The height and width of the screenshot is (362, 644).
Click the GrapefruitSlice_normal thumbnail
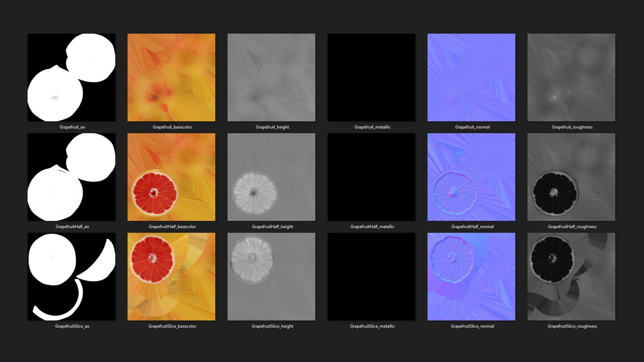coord(471,277)
